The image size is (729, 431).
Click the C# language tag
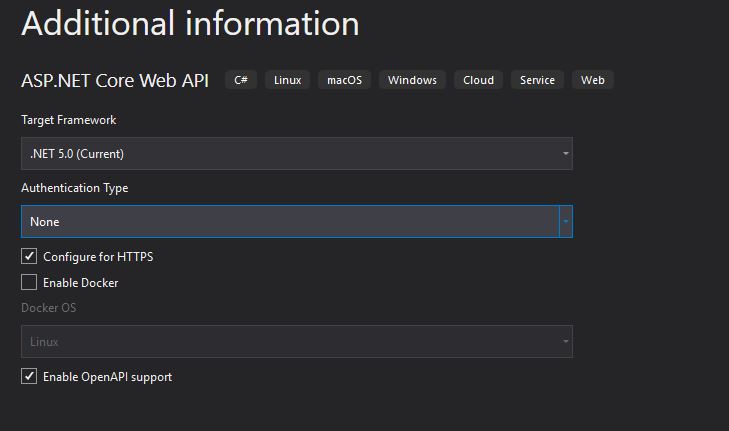(x=241, y=80)
